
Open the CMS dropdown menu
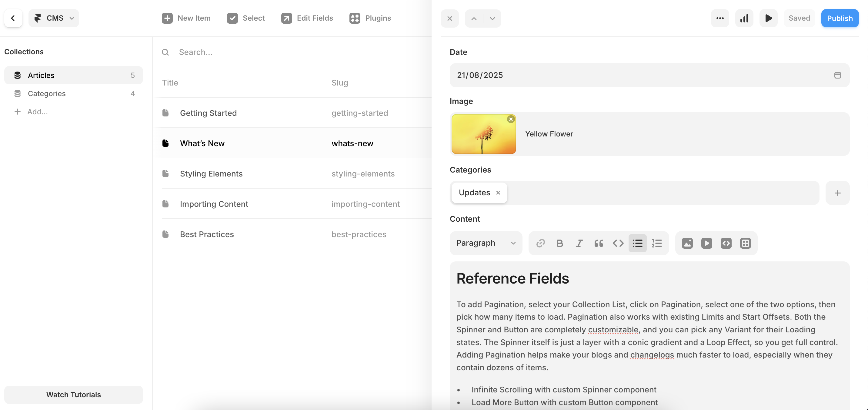(54, 18)
